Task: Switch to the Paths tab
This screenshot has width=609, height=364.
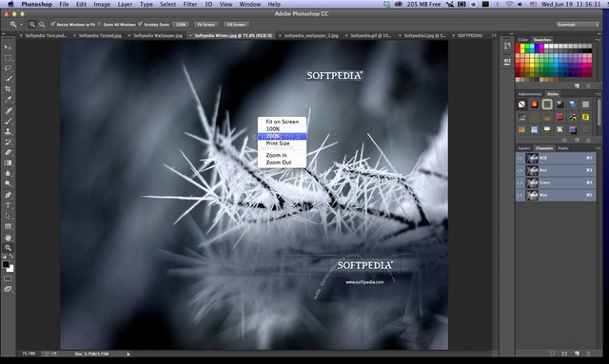Action: 562,148
